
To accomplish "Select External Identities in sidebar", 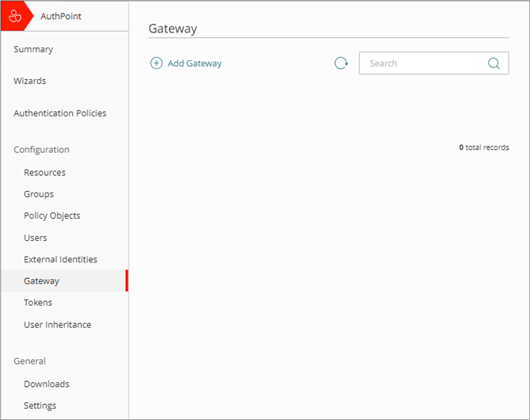I will click(60, 259).
